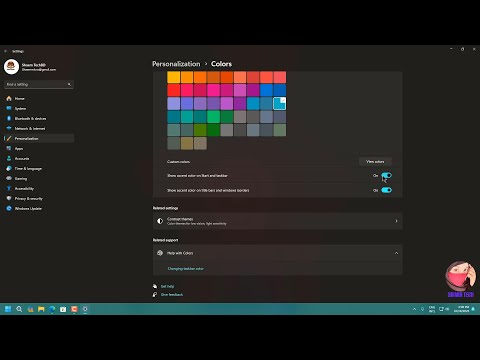Pick the gold yellow swatch in the top row

tap(174, 77)
